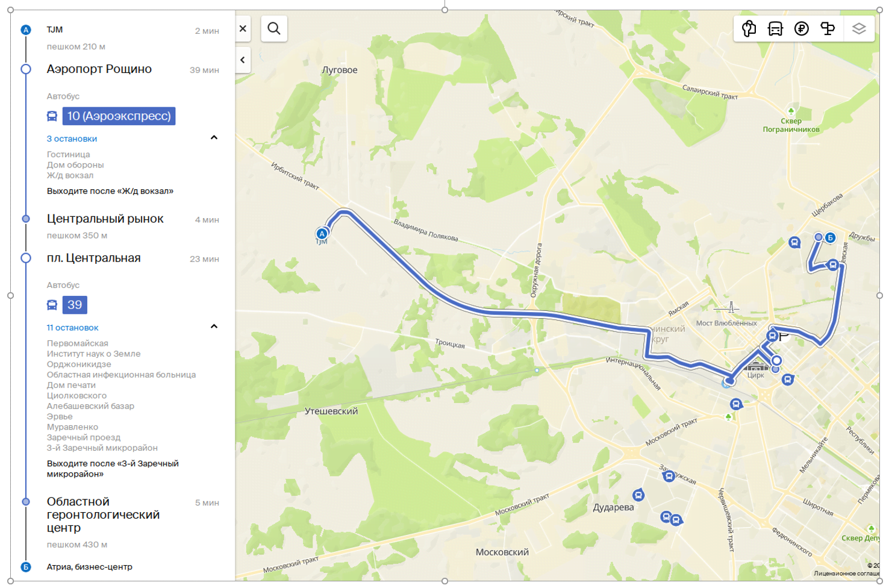The width and height of the screenshot is (886, 588).
Task: Click the Алебашевский базар stop in list
Action: click(90, 406)
